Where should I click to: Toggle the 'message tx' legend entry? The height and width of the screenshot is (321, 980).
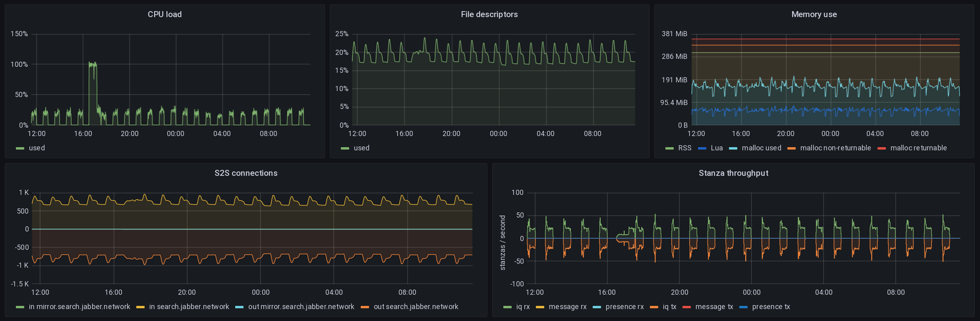714,307
